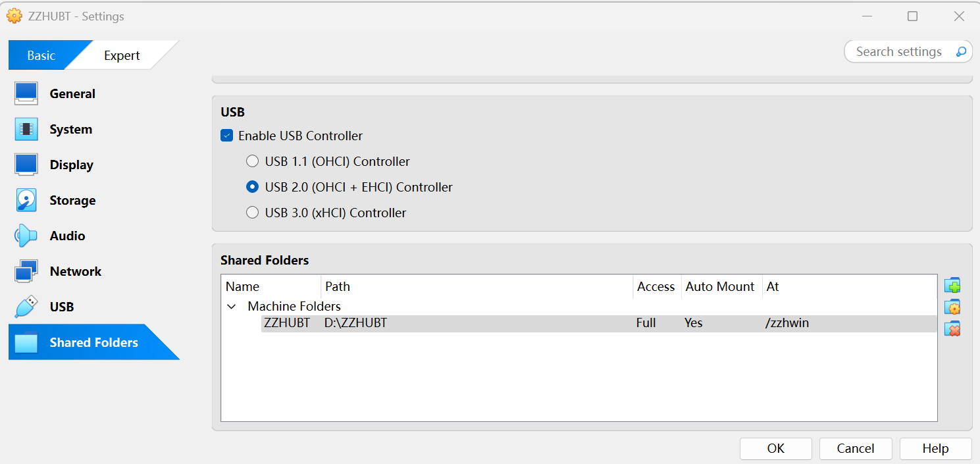Switch to the Expert tab
Viewport: 980px width, 464px height.
coord(122,56)
